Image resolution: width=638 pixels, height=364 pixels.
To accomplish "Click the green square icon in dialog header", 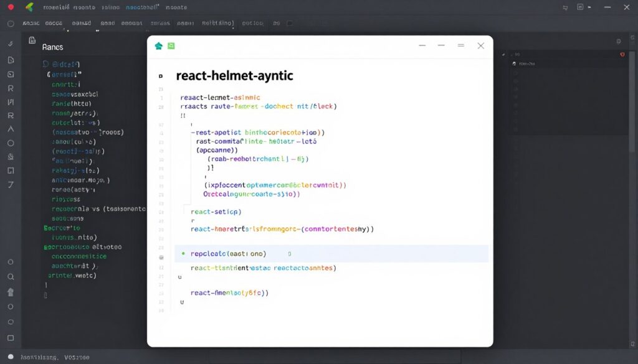I will pos(171,46).
